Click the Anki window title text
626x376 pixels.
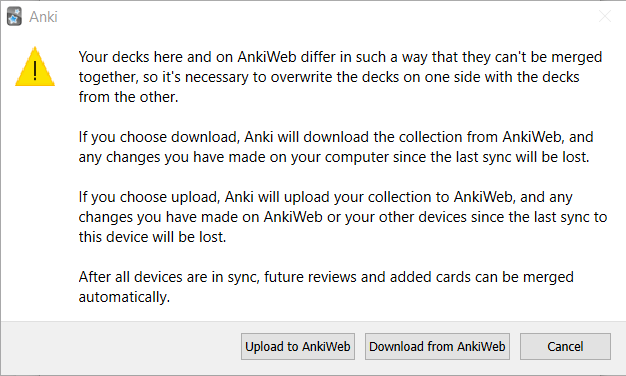44,17
